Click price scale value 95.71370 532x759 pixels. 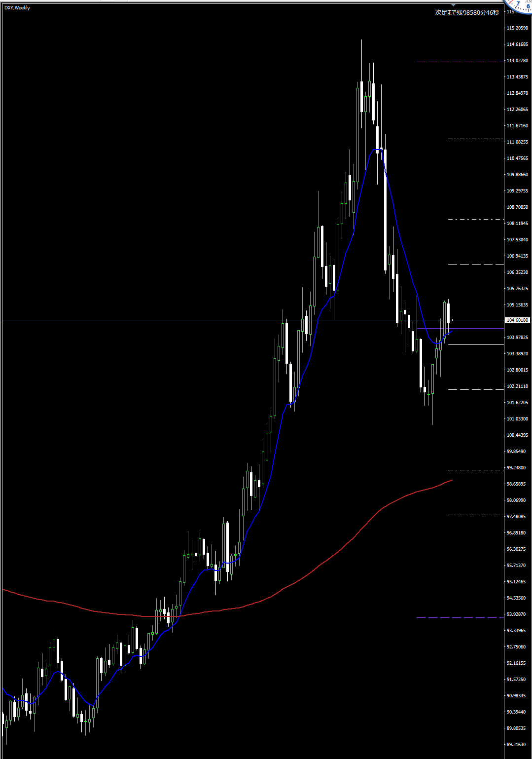click(x=516, y=566)
